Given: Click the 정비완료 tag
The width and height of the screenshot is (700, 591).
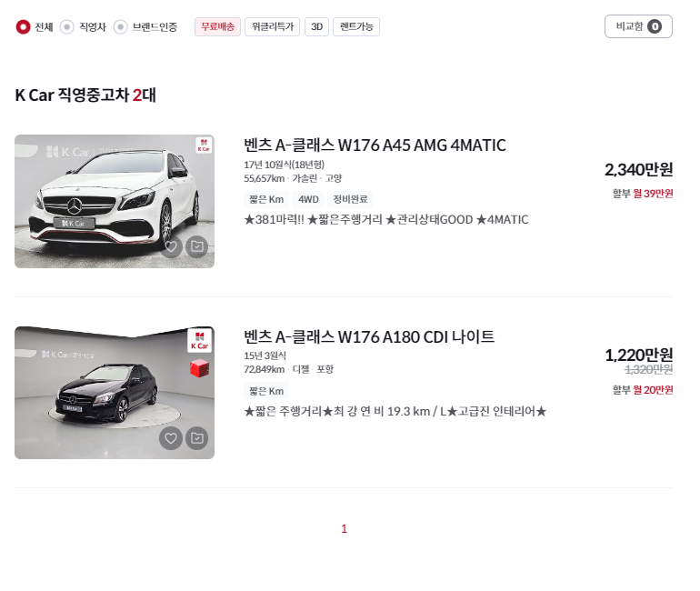Looking at the screenshot, I should point(350,199).
